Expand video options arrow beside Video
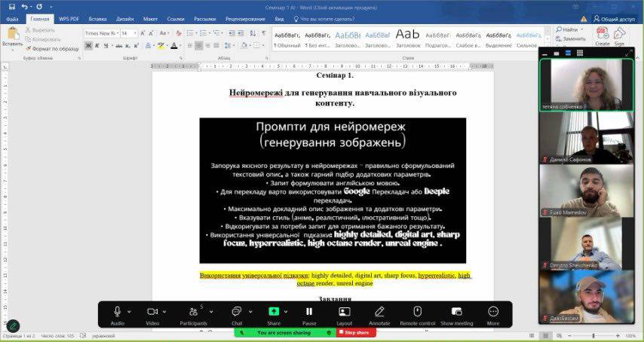Viewport: 644px width, 342px height. pos(164,311)
